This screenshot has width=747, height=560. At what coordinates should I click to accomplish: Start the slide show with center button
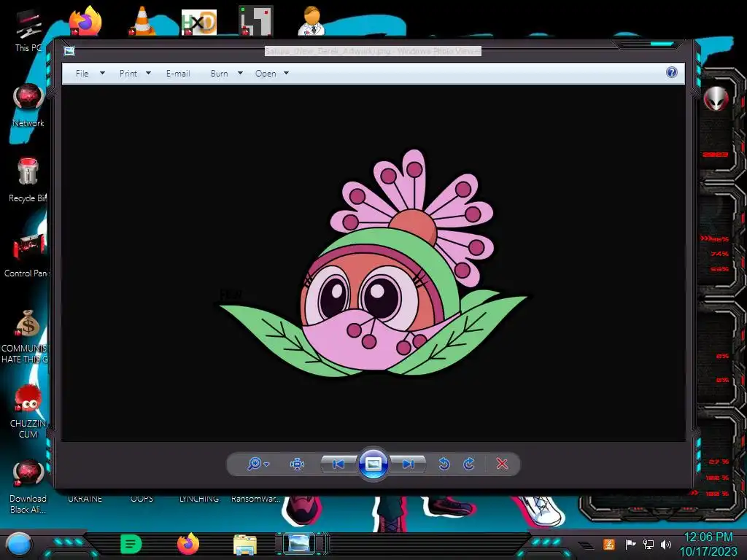373,464
